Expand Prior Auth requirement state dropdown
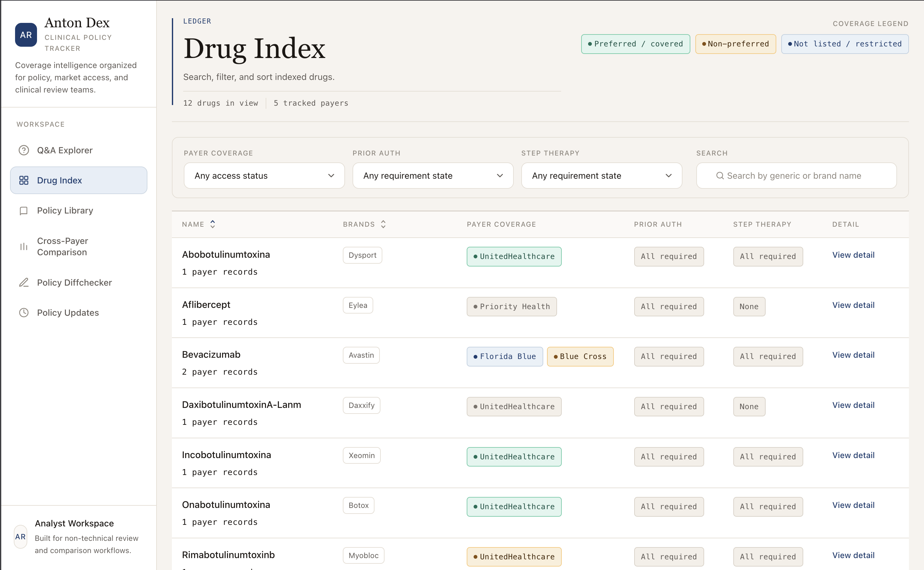 pyautogui.click(x=433, y=176)
